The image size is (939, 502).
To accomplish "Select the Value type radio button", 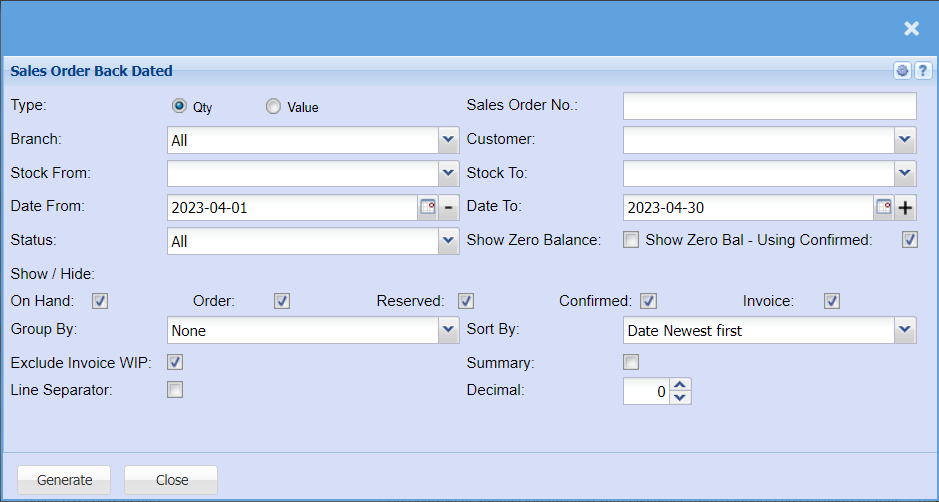I will 273,106.
